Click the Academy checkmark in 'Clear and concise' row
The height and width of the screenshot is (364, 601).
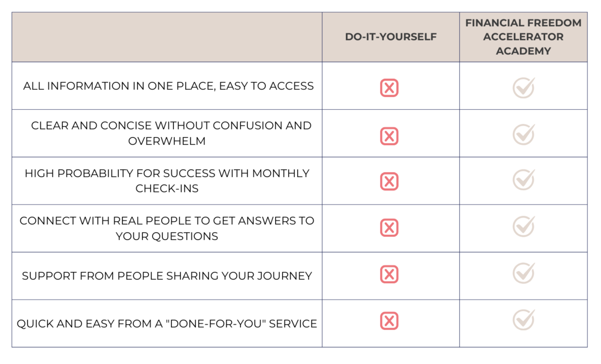[523, 134]
